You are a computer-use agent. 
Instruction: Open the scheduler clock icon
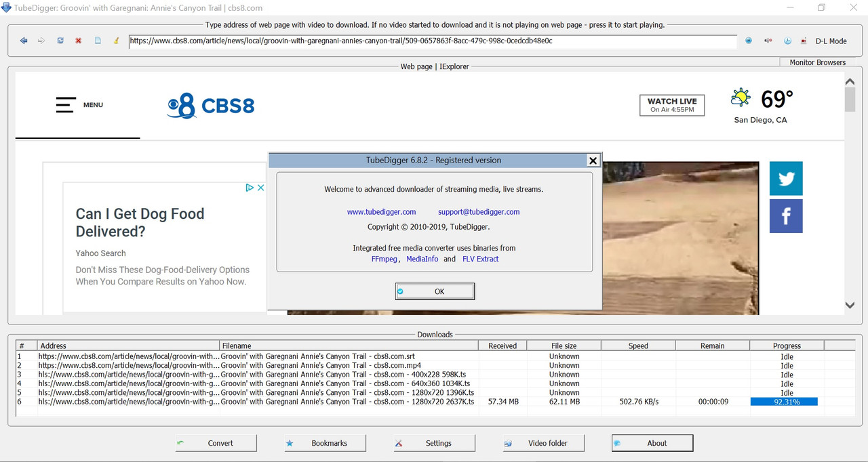787,41
